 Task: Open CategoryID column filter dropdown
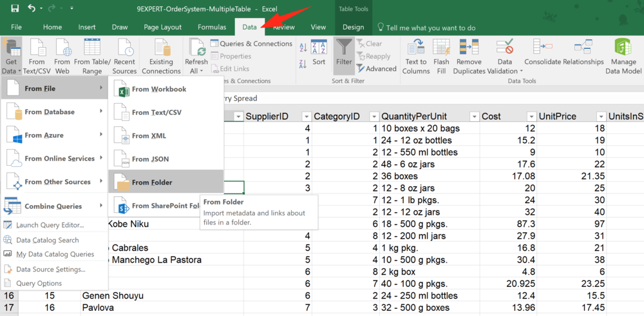(374, 117)
